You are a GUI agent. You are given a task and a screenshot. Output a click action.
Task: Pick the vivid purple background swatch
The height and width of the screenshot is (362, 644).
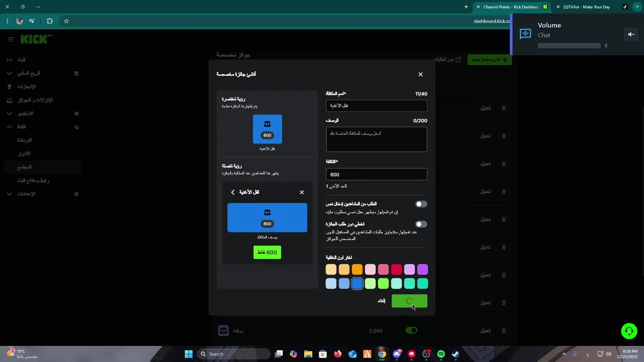pos(423,269)
